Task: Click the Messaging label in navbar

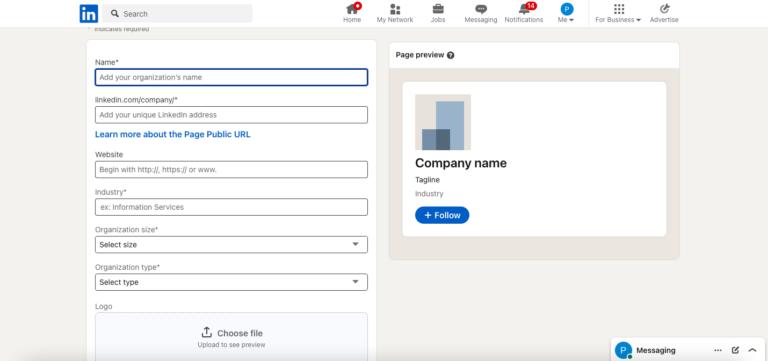Action: coord(481,20)
